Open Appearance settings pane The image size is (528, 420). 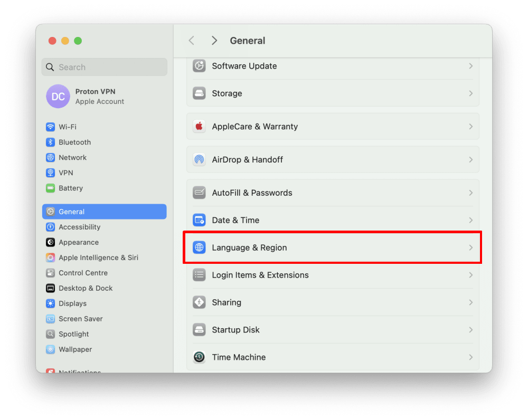pos(105,242)
